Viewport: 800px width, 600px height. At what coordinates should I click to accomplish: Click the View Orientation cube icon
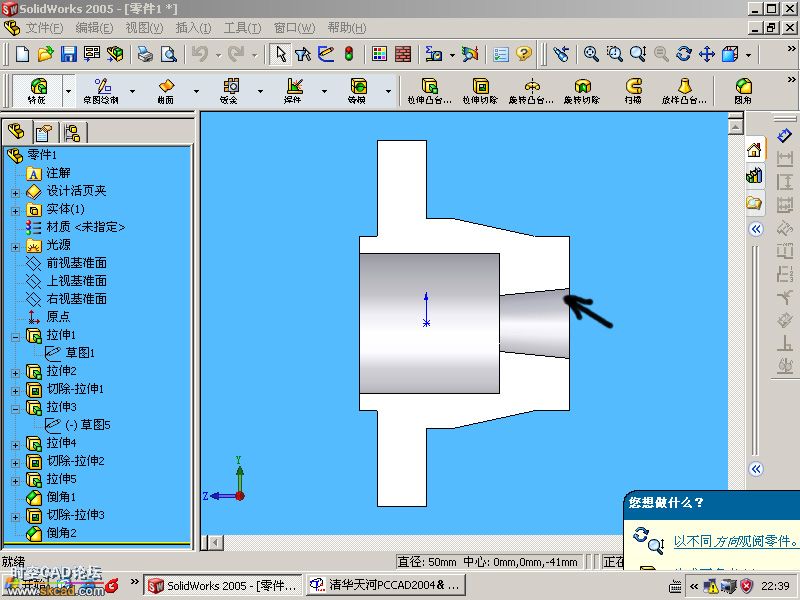click(x=731, y=54)
